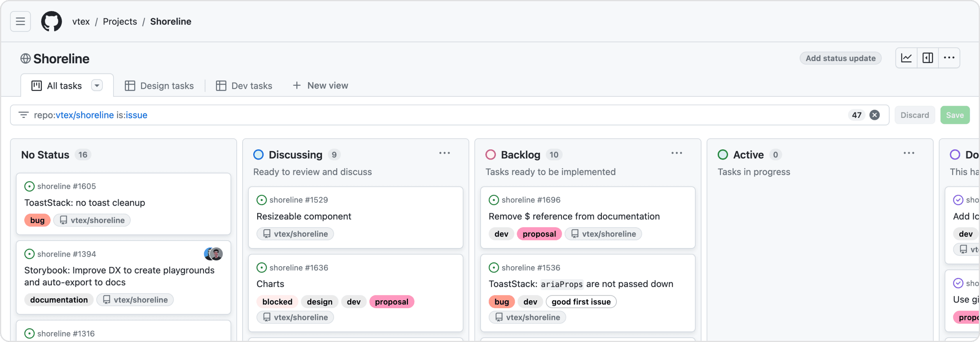Clear the filter with the X icon
980x342 pixels.
click(x=874, y=115)
